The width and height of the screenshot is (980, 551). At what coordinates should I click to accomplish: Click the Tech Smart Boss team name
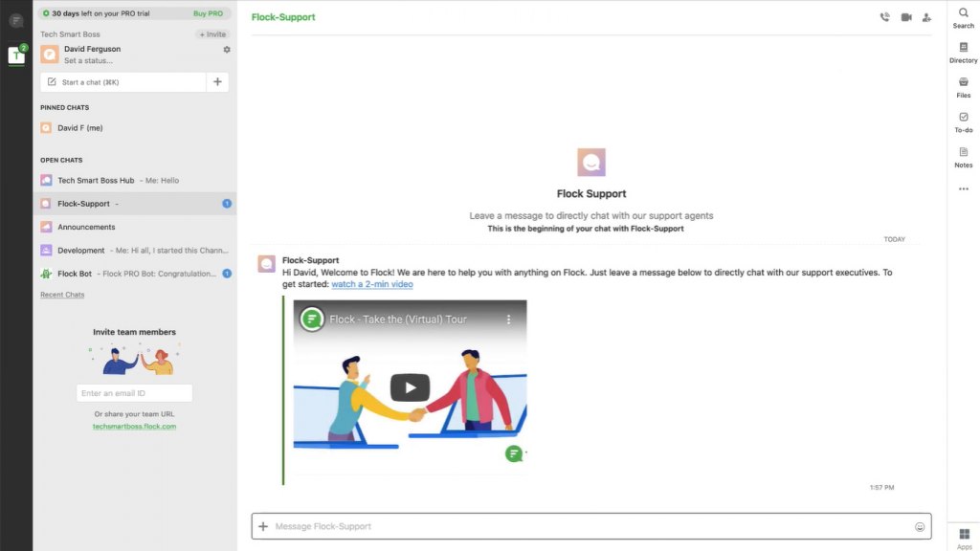[70, 34]
